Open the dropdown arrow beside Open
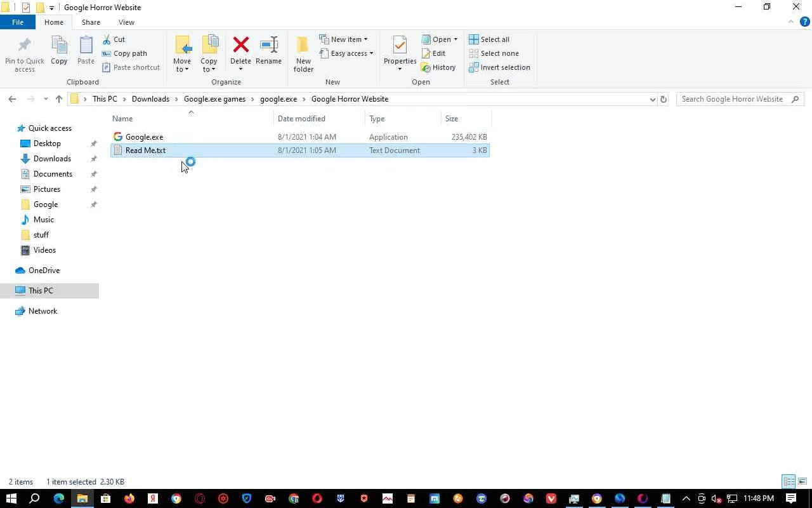The width and height of the screenshot is (812, 508). (x=455, y=39)
